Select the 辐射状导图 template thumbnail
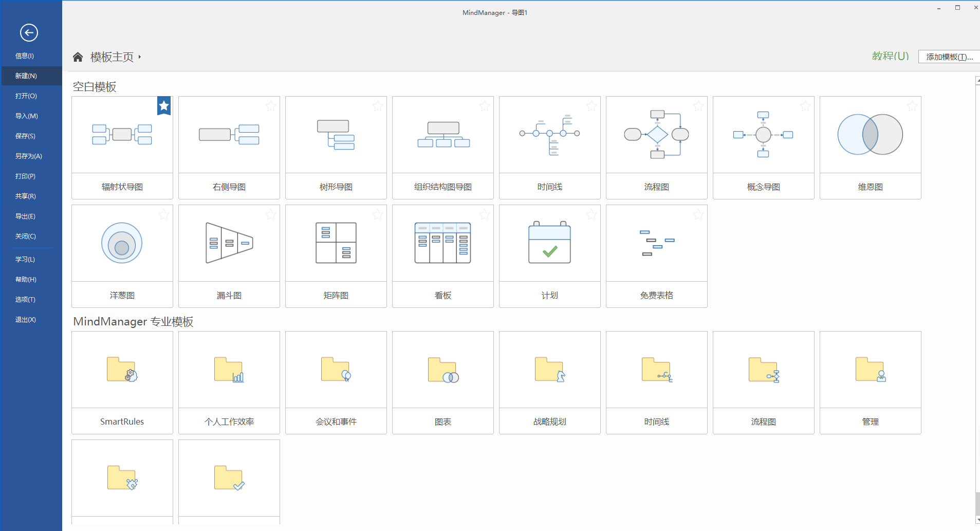Image resolution: width=980 pixels, height=531 pixels. tap(122, 148)
